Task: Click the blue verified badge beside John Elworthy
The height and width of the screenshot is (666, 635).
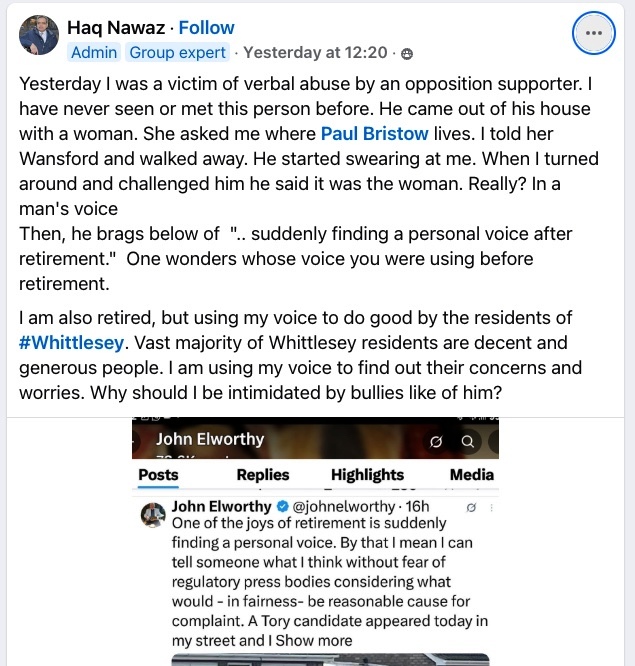Action: tap(283, 507)
